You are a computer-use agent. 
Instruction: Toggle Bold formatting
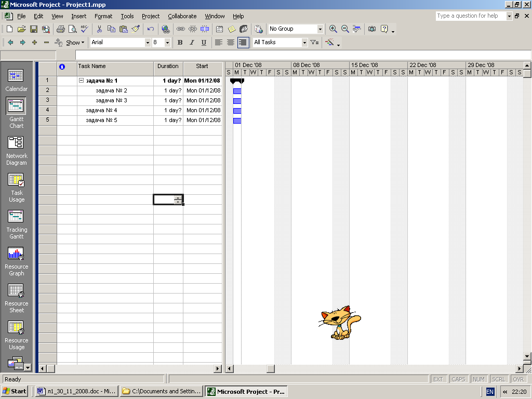pyautogui.click(x=180, y=43)
